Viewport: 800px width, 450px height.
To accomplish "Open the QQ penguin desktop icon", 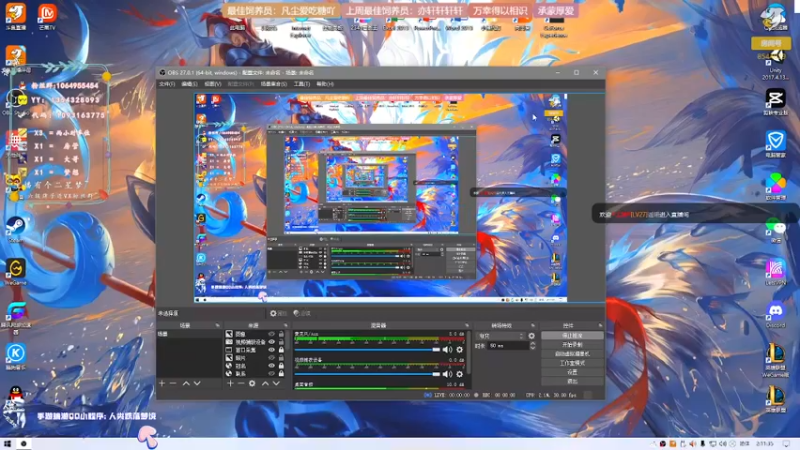I will pos(15,395).
